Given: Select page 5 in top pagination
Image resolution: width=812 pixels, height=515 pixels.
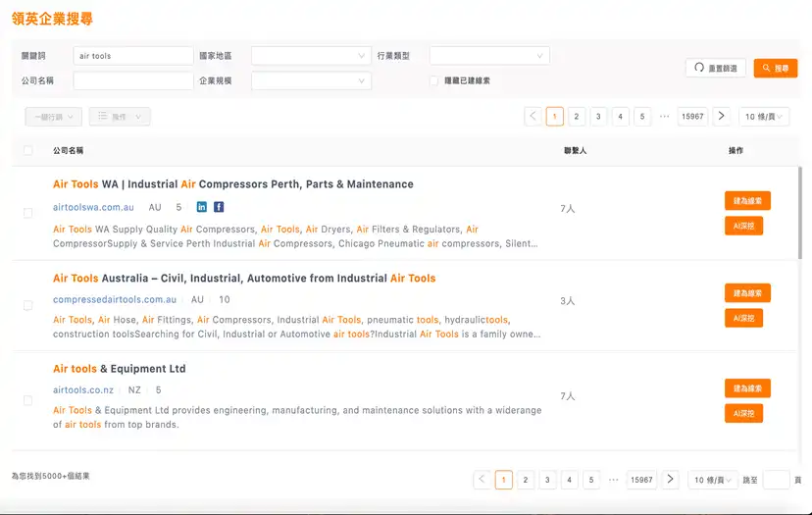Looking at the screenshot, I should point(642,117).
